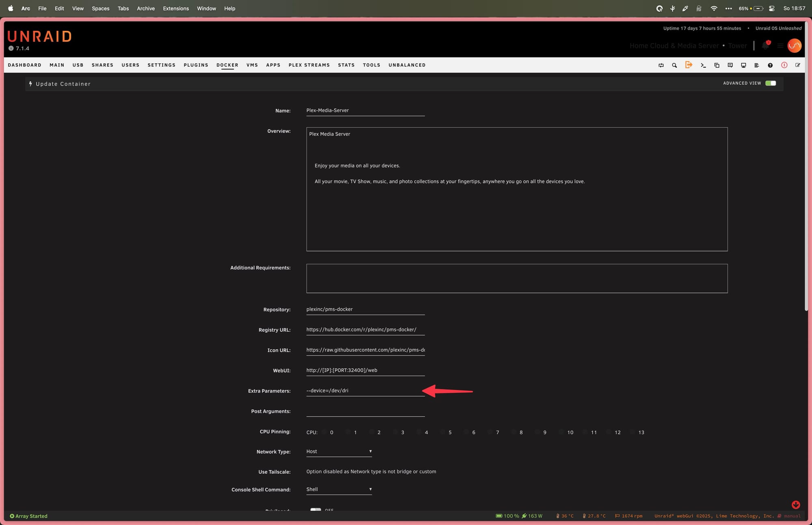The height and width of the screenshot is (525, 812).
Task: Check CPU 10 pinning checkbox
Action: (x=561, y=432)
